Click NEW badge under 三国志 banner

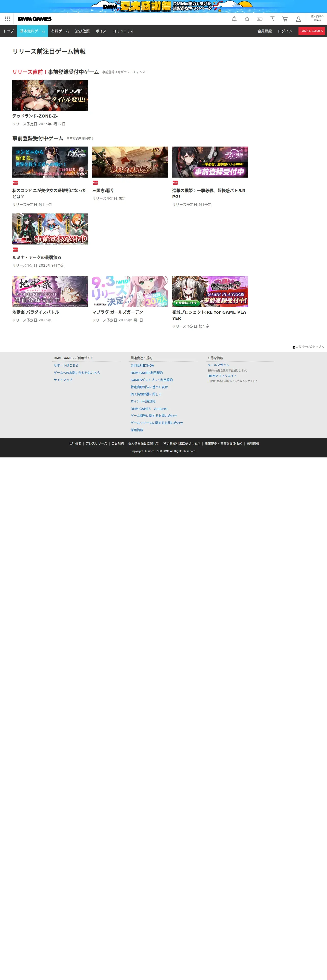click(95, 183)
